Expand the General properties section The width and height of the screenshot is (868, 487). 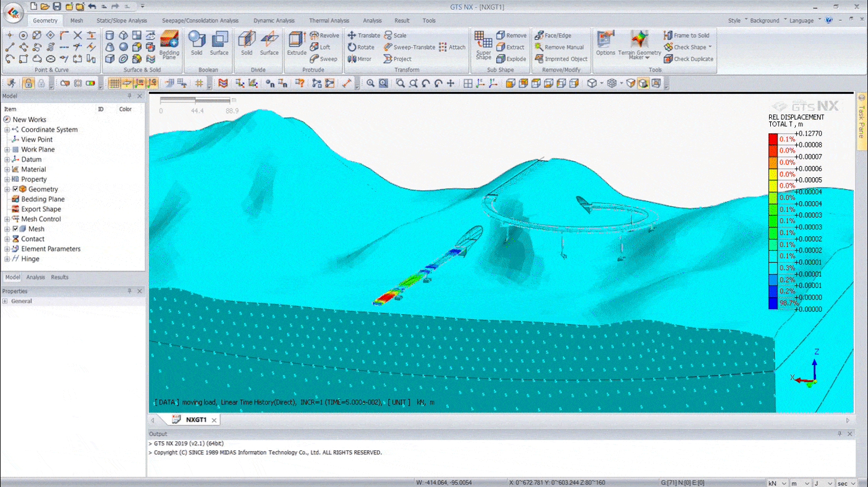point(5,301)
